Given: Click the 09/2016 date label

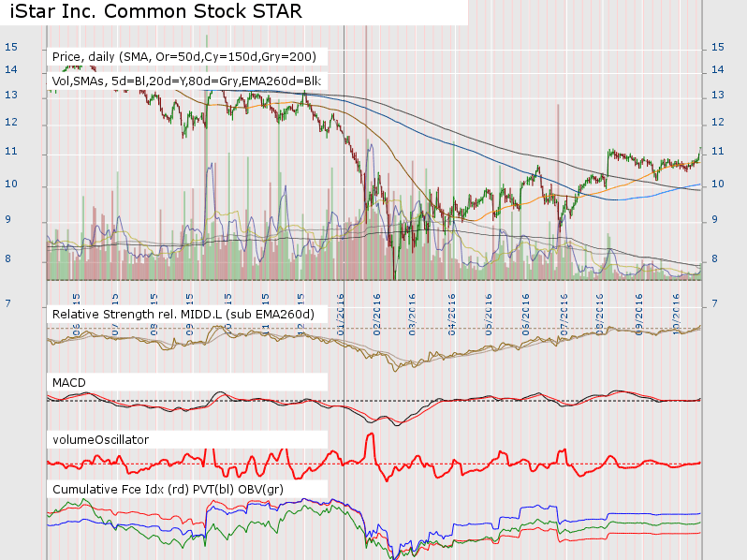Looking at the screenshot, I should (638, 315).
